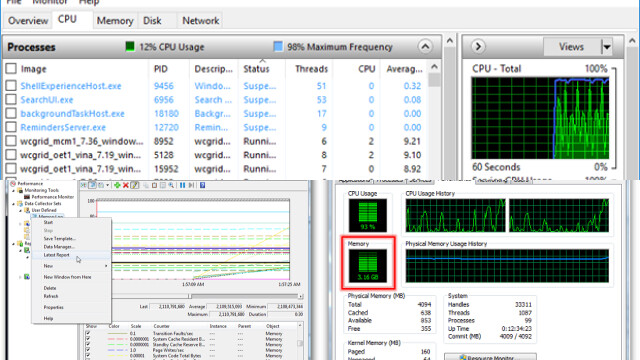Check the SearchUI.exe checkbox
The width and height of the screenshot is (640, 360).
click(x=11, y=100)
